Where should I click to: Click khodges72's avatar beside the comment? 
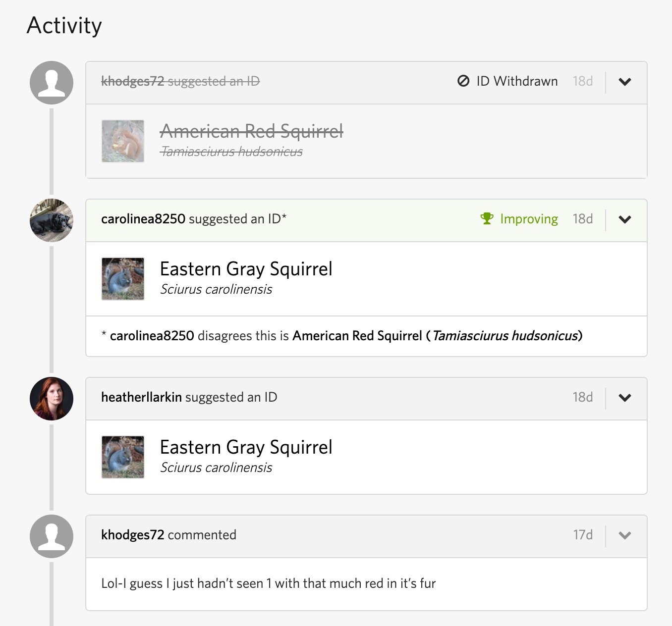coord(52,536)
